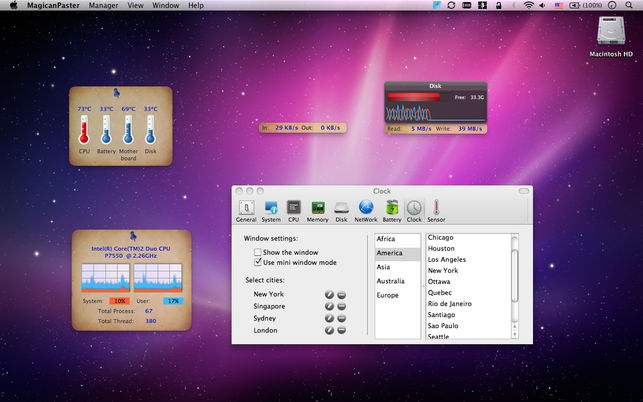This screenshot has width=643, height=402.
Task: Click the red disk usage bar
Action: coord(413,97)
